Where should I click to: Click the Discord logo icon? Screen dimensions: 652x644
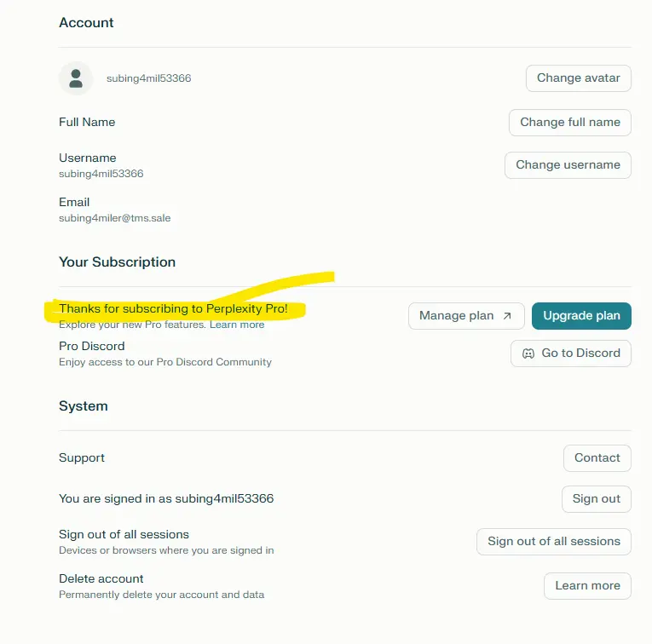(x=528, y=354)
